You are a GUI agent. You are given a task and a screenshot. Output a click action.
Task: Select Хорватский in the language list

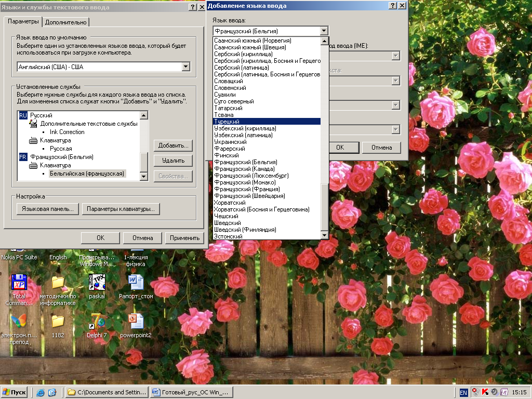tap(267, 203)
